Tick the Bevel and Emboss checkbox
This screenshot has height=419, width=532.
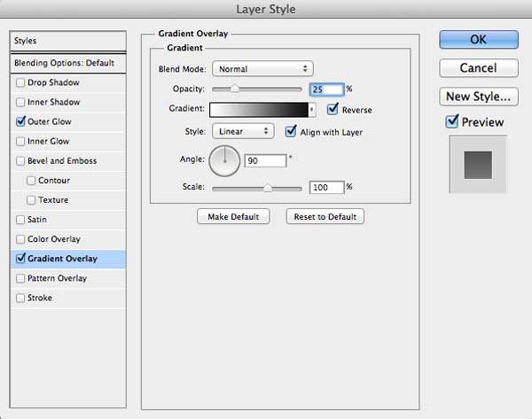20,160
